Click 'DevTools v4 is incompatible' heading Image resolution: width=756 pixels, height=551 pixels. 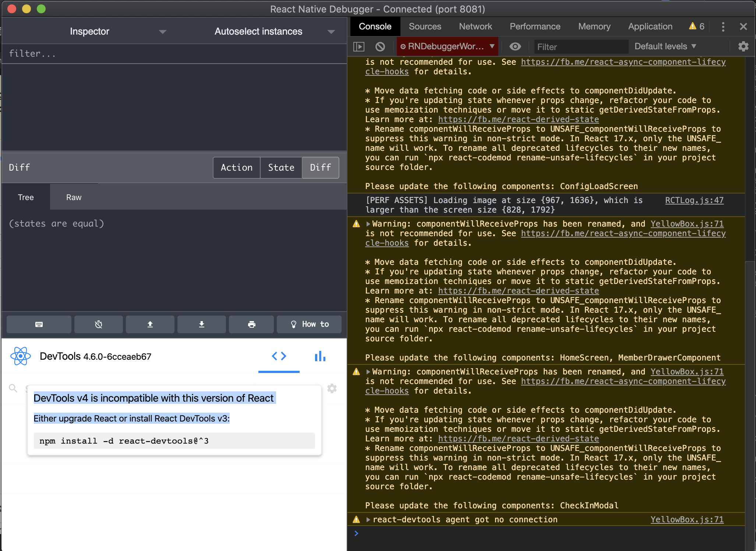(x=154, y=398)
